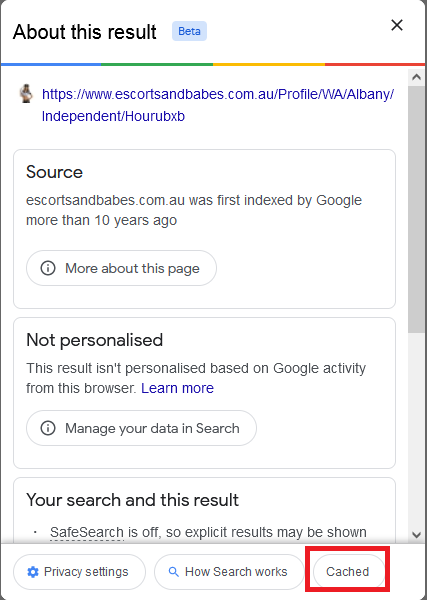
Task: Open Manage your data in Search
Action: coord(141,428)
